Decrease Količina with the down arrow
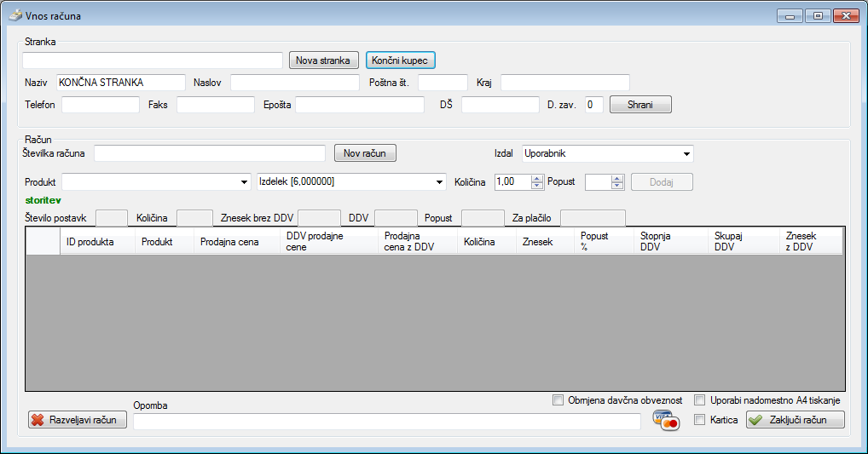Image resolution: width=868 pixels, height=454 pixels. point(537,186)
